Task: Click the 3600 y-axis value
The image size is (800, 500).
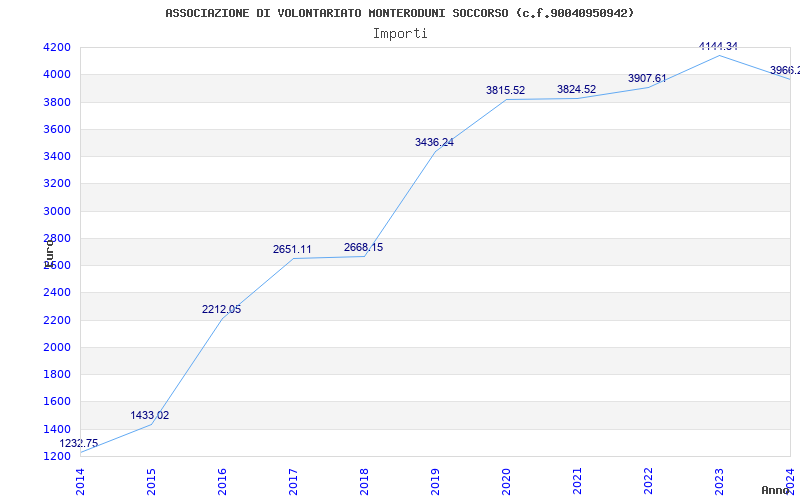Action: tap(57, 129)
